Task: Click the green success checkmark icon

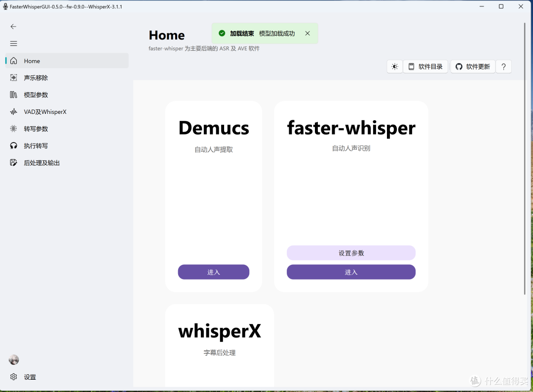Action: click(x=222, y=34)
